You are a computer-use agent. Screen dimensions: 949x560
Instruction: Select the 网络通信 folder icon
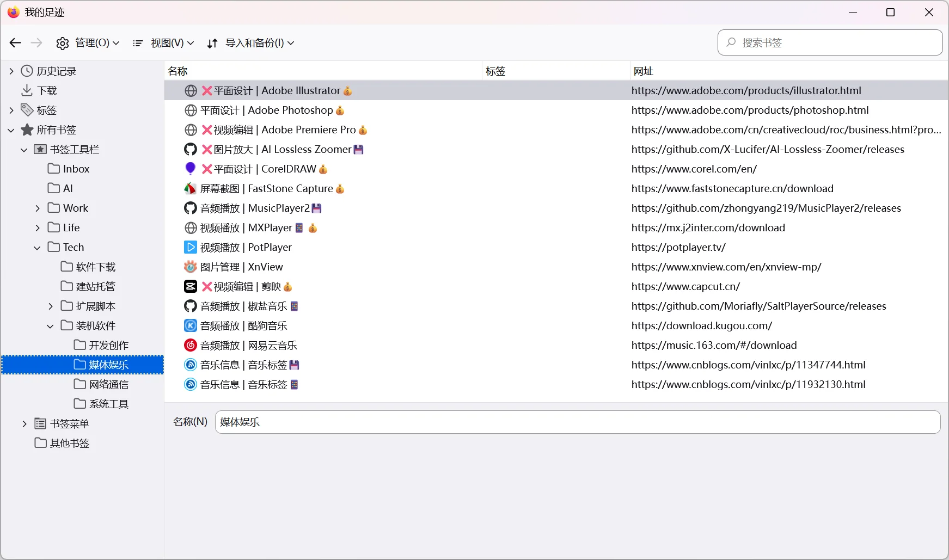(80, 384)
